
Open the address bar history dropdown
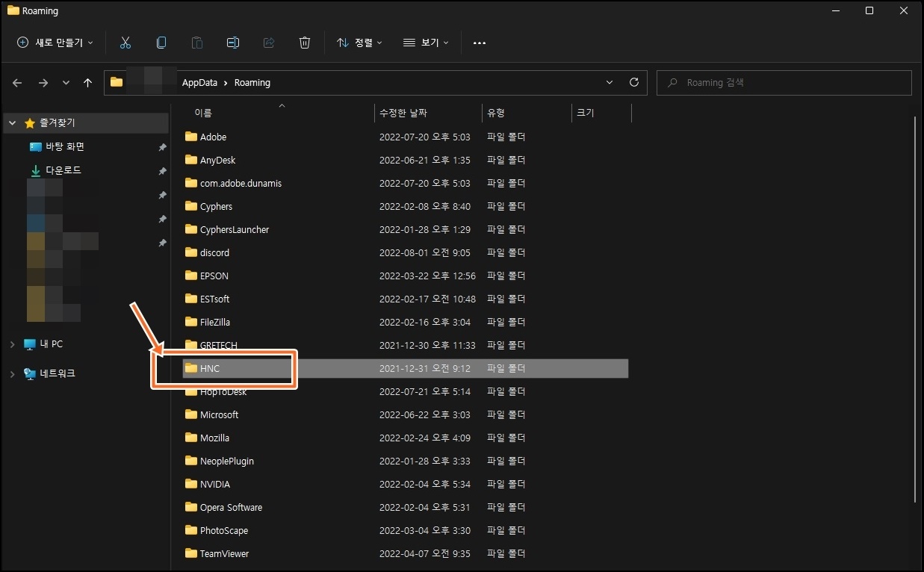pos(610,82)
